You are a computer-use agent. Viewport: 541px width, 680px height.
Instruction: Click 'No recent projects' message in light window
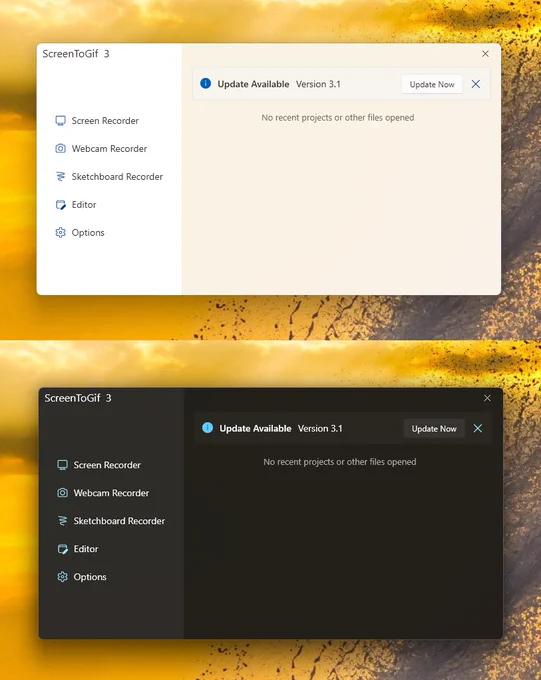tap(338, 118)
